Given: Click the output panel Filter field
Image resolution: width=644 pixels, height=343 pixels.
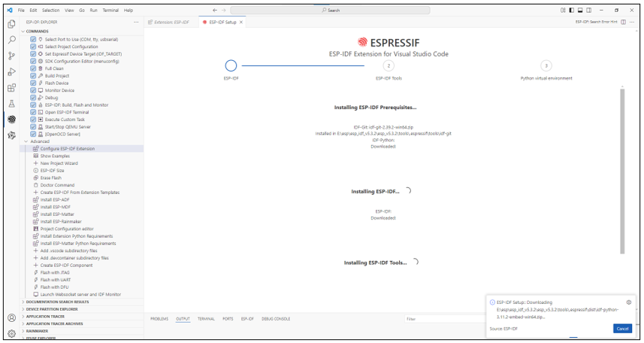Looking at the screenshot, I should pyautogui.click(x=445, y=319).
